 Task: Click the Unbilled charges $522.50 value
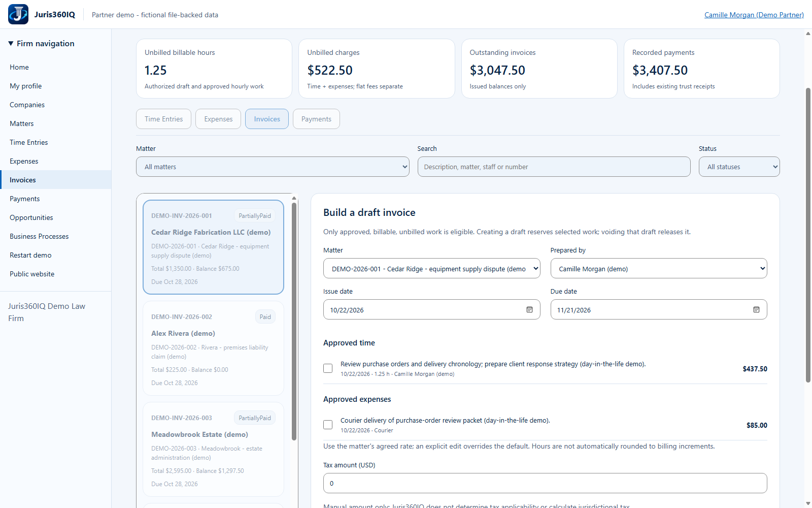click(x=330, y=70)
